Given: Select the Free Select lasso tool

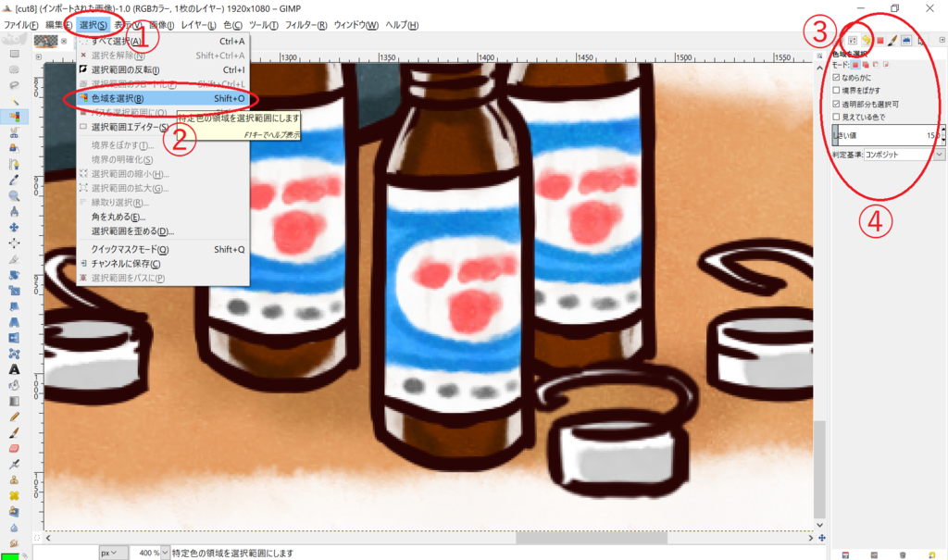Looking at the screenshot, I should 14,85.
